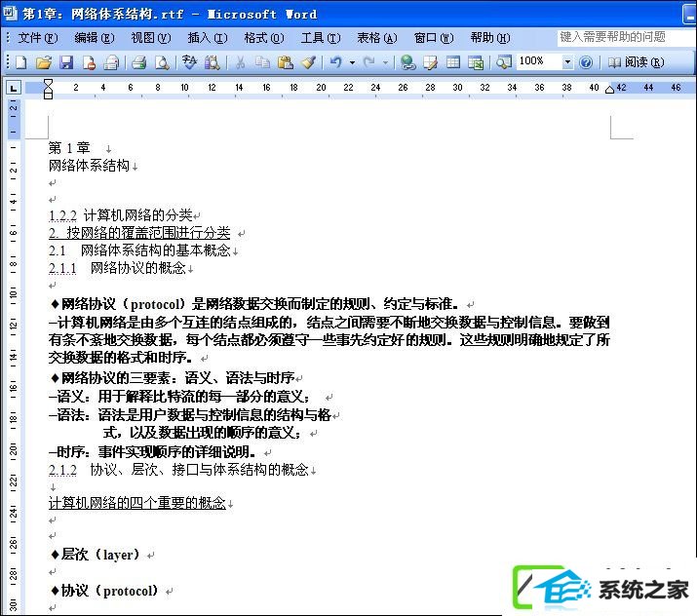
Task: Open the Undo history dropdown arrow
Action: pyautogui.click(x=352, y=62)
